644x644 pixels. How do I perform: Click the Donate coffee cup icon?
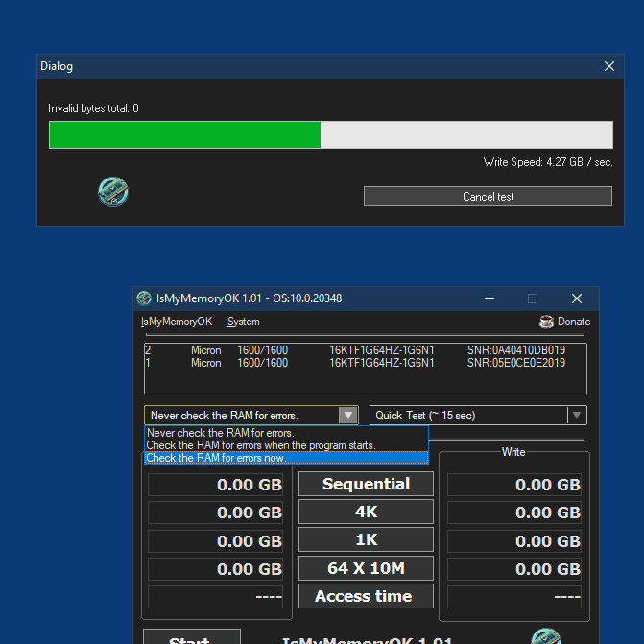pos(546,322)
